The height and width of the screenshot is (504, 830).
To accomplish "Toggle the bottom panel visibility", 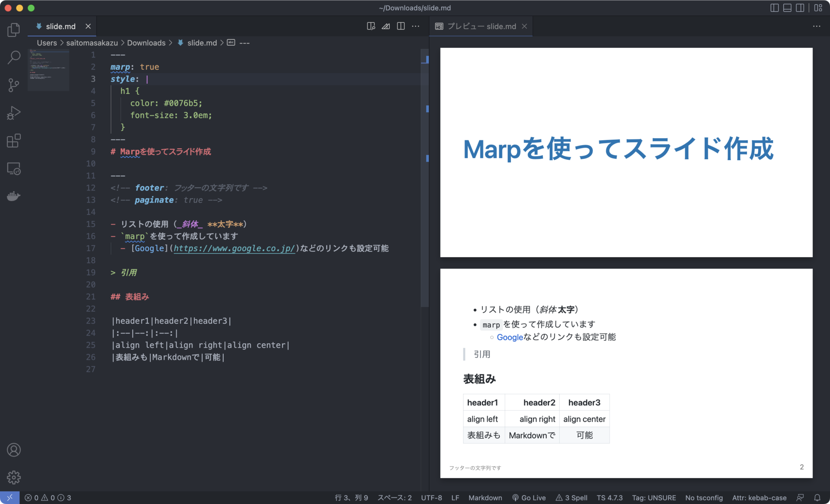I will [x=788, y=7].
